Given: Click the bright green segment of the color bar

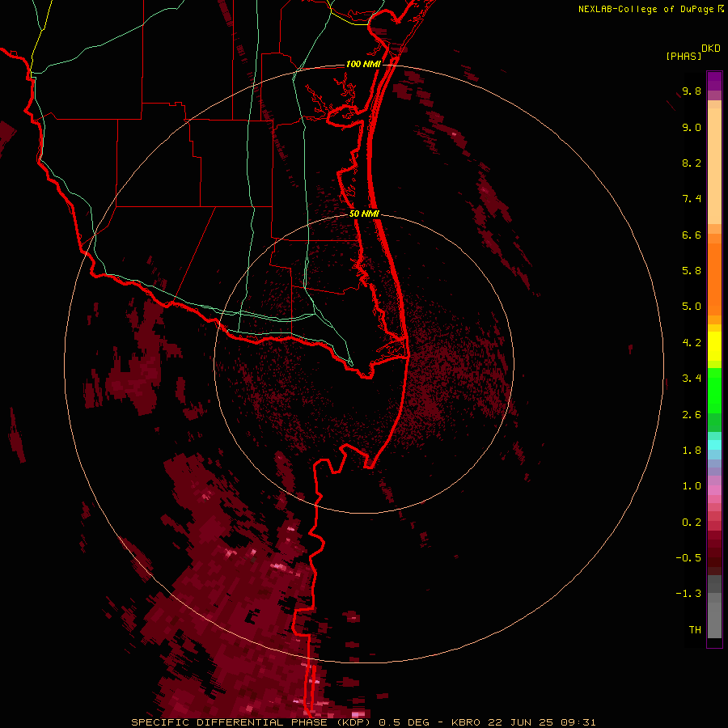Looking at the screenshot, I should pyautogui.click(x=714, y=390).
